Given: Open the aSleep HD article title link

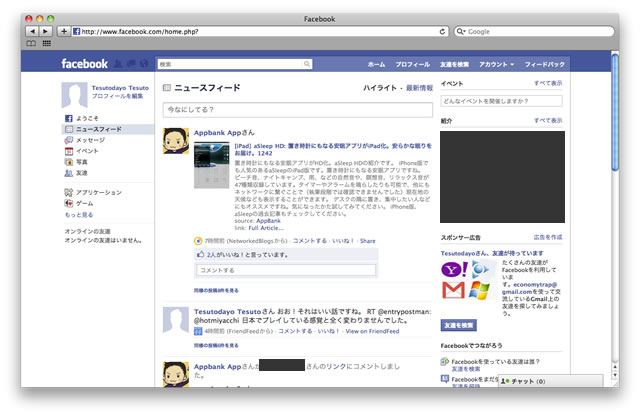Looking at the screenshot, I should pos(333,149).
